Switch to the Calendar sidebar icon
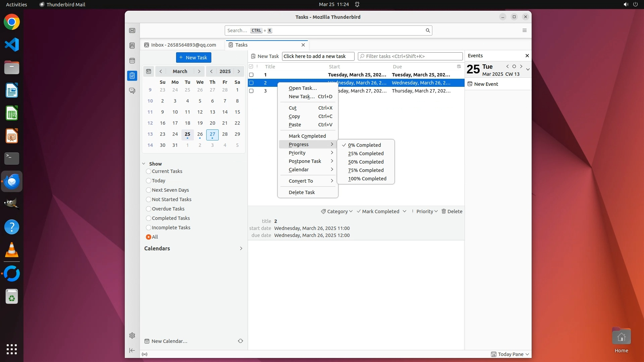Screen dimensions: 644x362 (132, 61)
